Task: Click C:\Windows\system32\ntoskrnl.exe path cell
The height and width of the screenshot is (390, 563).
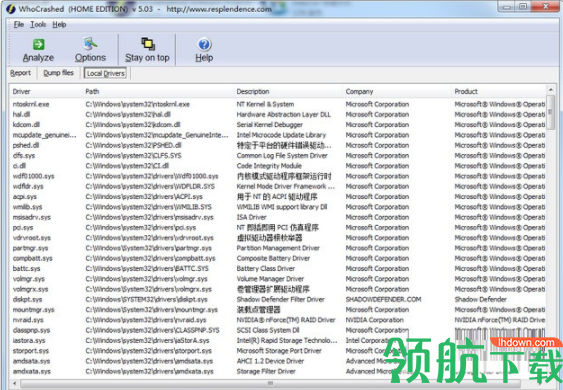Action: (138, 104)
